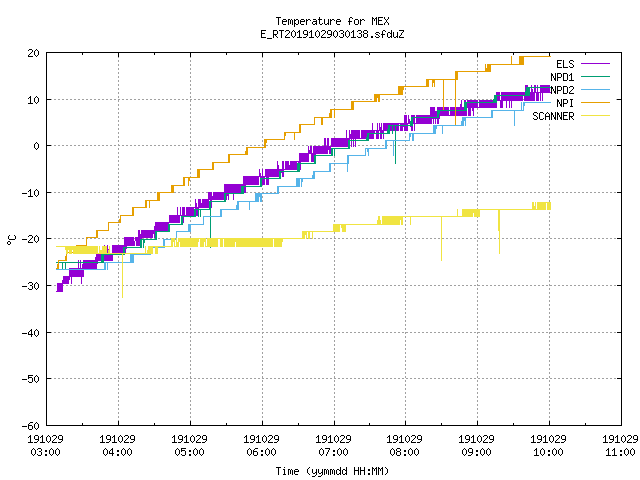Screen dimensions: 640x480
Task: Click the y-axis label -30
Action: tap(31, 286)
